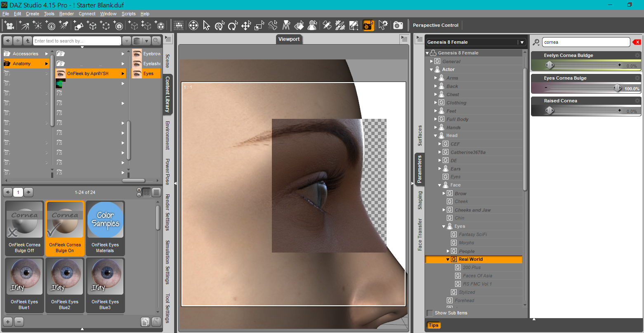Click the copy pages icon below the thumbnails

[x=145, y=322]
